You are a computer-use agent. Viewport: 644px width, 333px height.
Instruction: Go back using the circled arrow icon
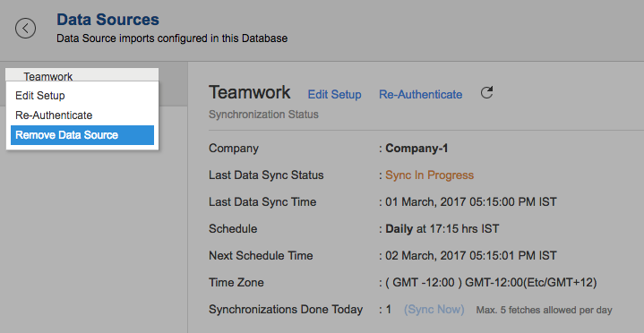(x=25, y=29)
